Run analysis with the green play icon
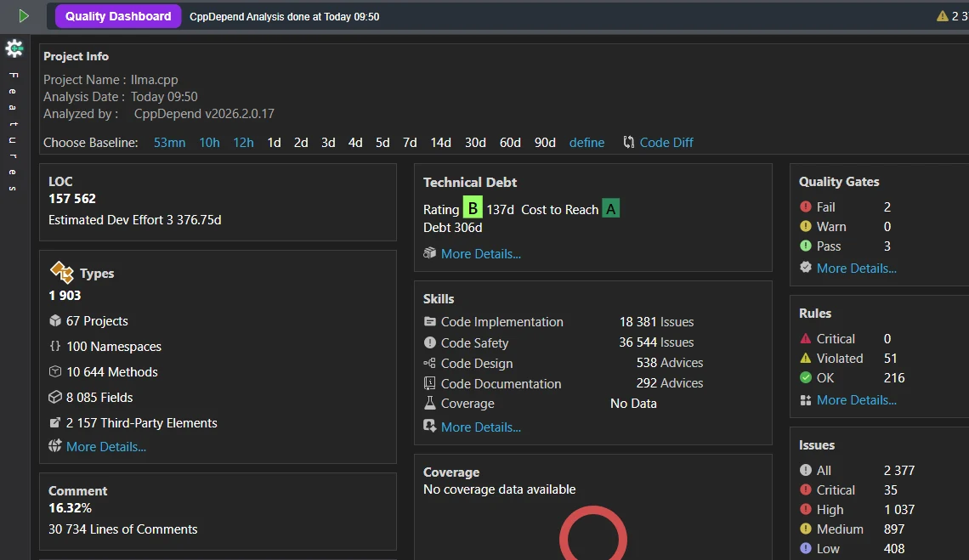 24,16
